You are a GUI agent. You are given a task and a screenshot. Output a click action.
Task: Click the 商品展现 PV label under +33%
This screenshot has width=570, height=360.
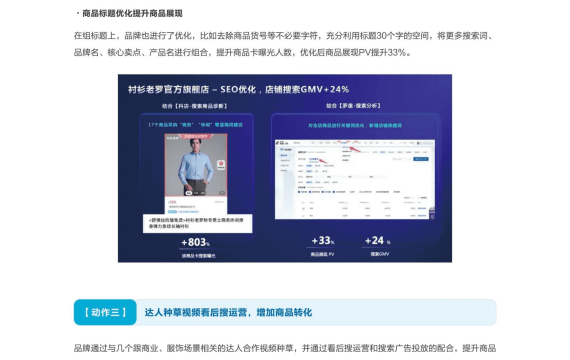(322, 254)
